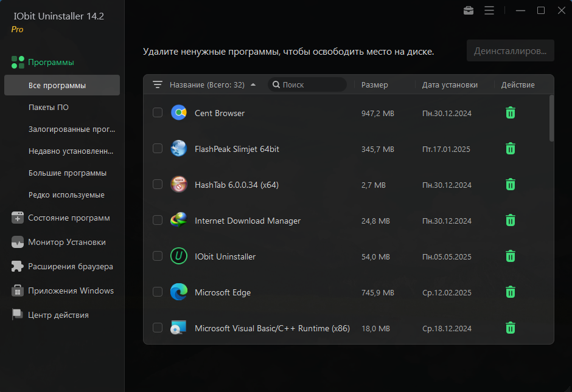Image resolution: width=572 pixels, height=392 pixels.
Task: Click the trash icon for Microsoft Edge
Action: point(511,292)
